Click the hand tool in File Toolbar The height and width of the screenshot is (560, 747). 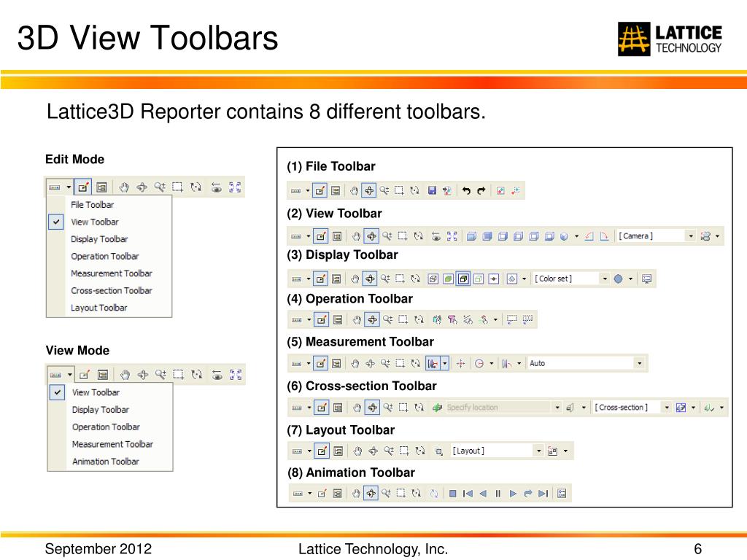click(x=354, y=190)
